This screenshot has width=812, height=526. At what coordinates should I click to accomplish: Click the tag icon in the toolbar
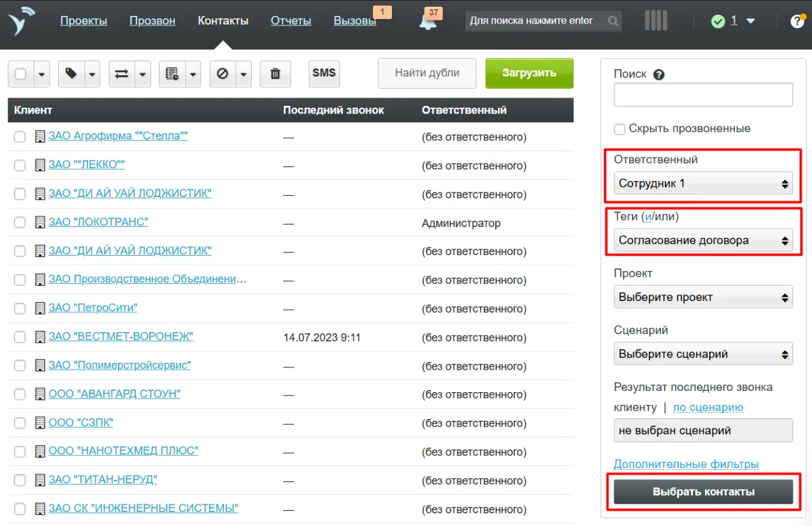coord(71,74)
